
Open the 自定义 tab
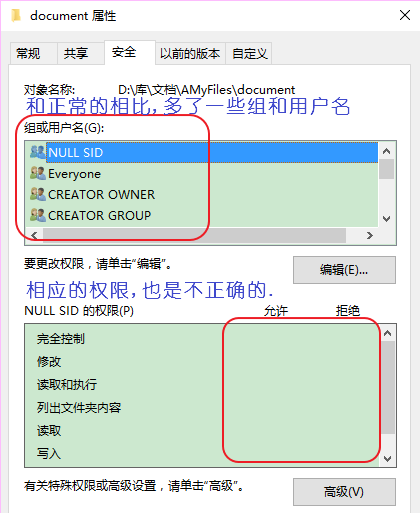(x=250, y=53)
